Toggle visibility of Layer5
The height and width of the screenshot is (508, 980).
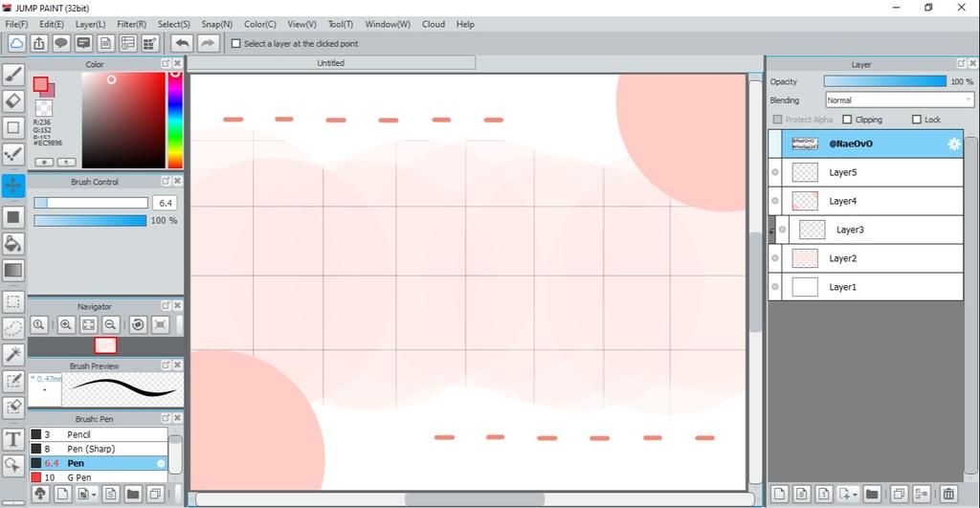click(775, 172)
